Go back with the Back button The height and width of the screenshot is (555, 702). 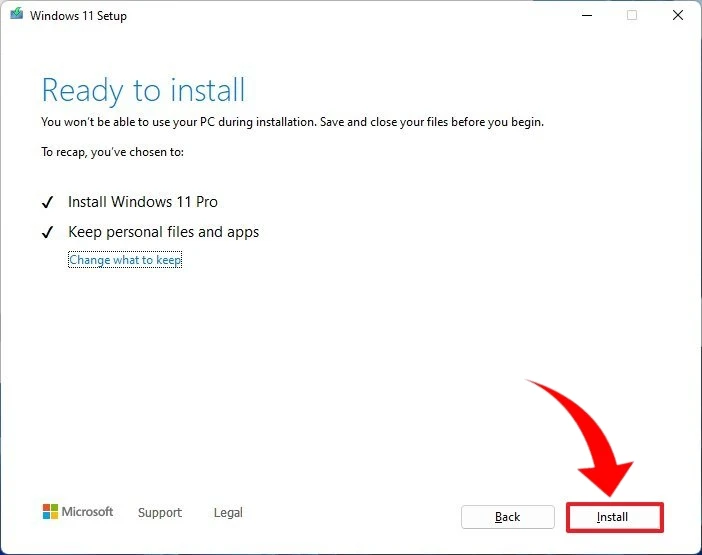tap(508, 517)
